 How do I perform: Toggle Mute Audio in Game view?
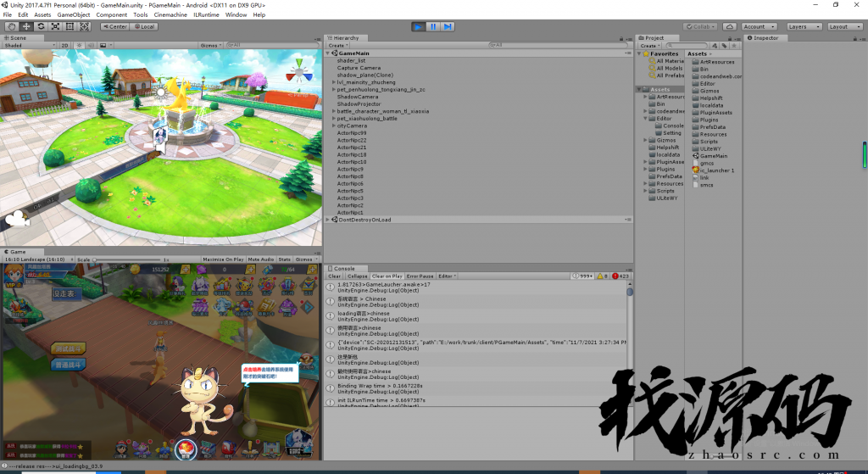pos(261,259)
